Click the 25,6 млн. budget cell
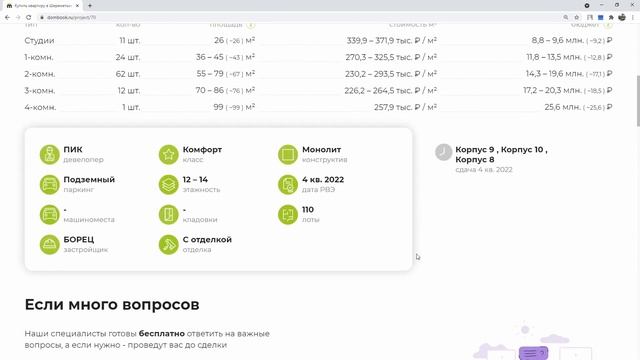Viewport: 640px width, 360px height. (x=578, y=107)
